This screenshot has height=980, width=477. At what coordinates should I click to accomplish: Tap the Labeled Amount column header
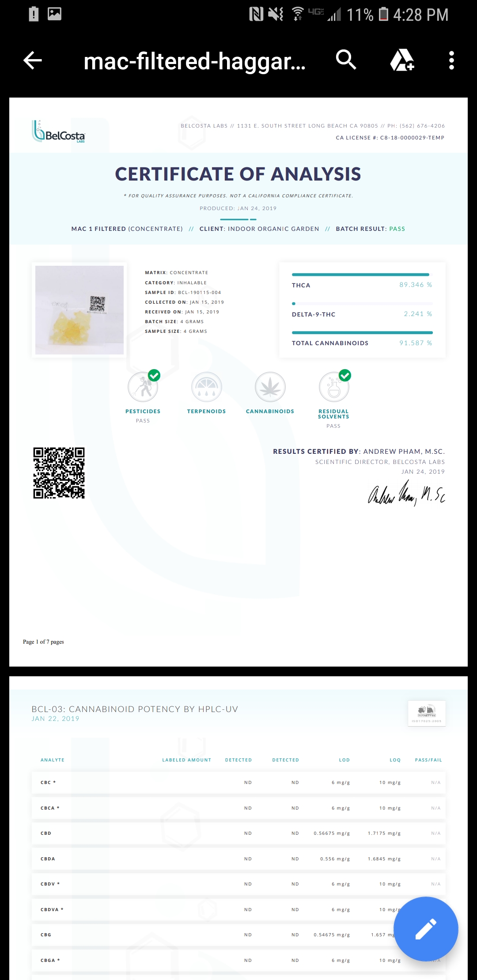coord(186,760)
